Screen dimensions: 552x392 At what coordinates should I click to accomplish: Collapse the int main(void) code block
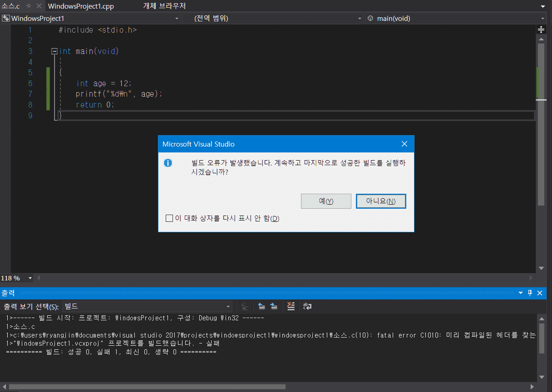point(54,51)
